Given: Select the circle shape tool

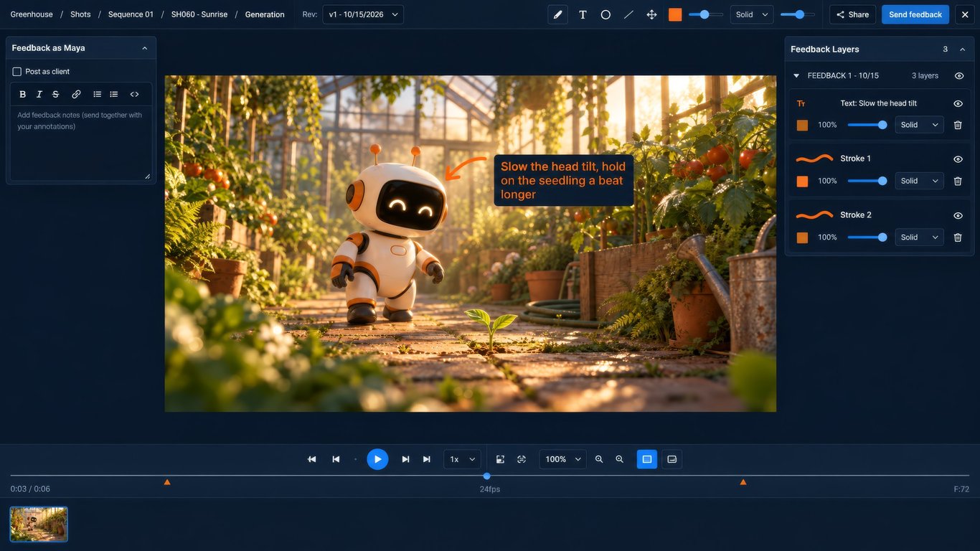Looking at the screenshot, I should click(x=606, y=14).
